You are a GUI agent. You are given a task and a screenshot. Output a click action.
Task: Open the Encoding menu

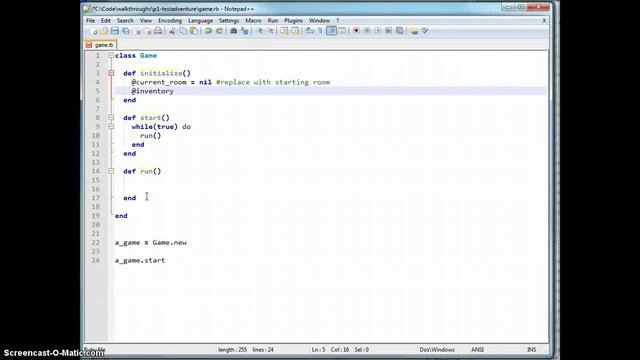[x=170, y=20]
